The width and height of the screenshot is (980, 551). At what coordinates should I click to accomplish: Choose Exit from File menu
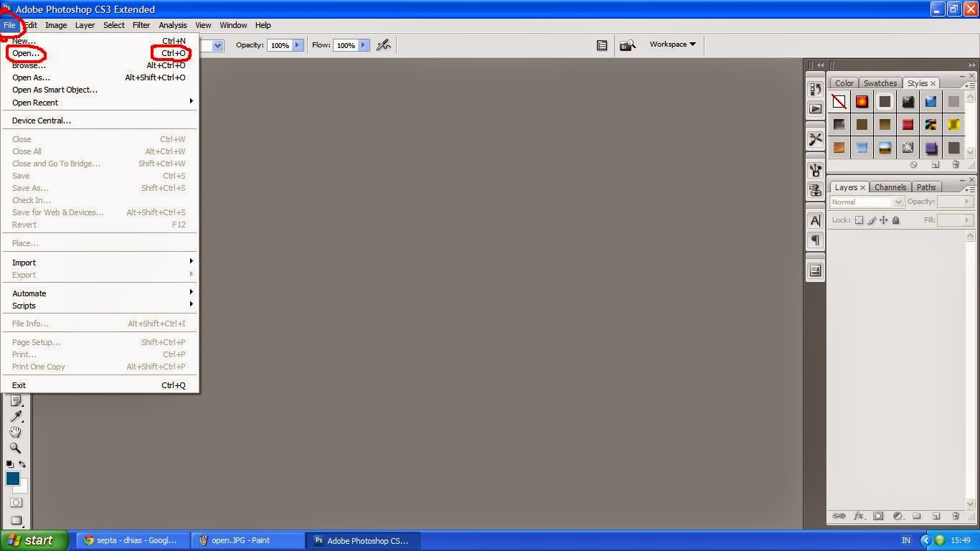click(x=100, y=385)
